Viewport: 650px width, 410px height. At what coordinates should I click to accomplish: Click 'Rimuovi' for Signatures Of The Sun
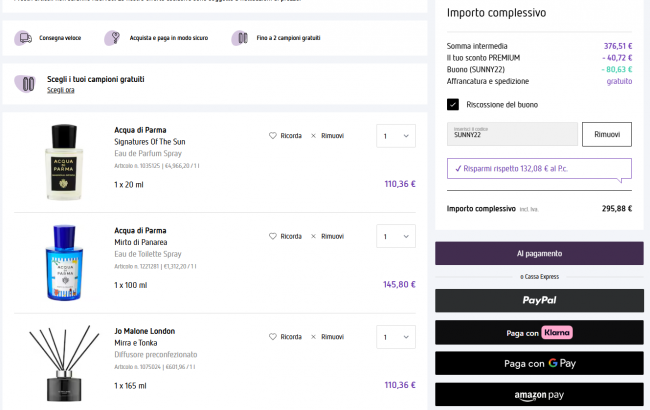coord(332,136)
